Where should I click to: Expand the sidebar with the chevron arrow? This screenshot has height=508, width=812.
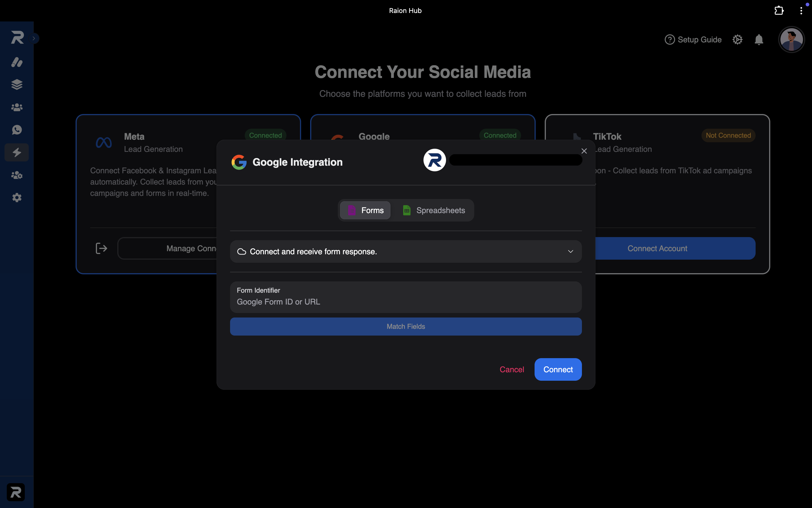(34, 38)
